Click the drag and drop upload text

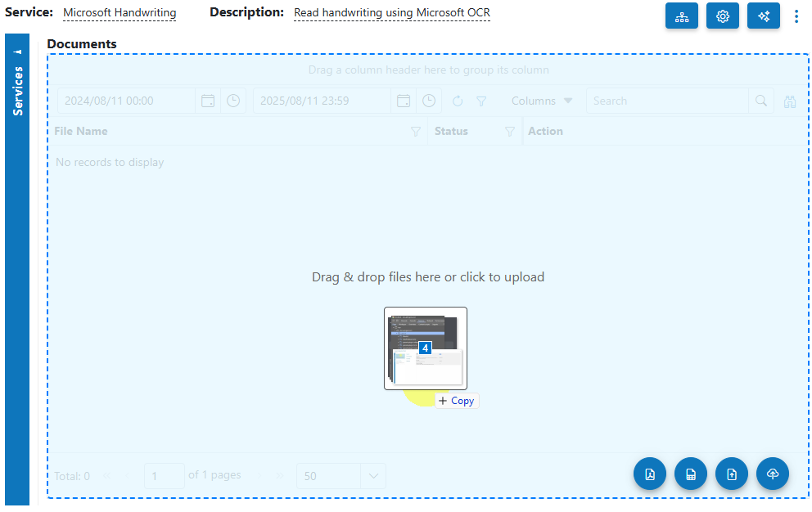428,277
